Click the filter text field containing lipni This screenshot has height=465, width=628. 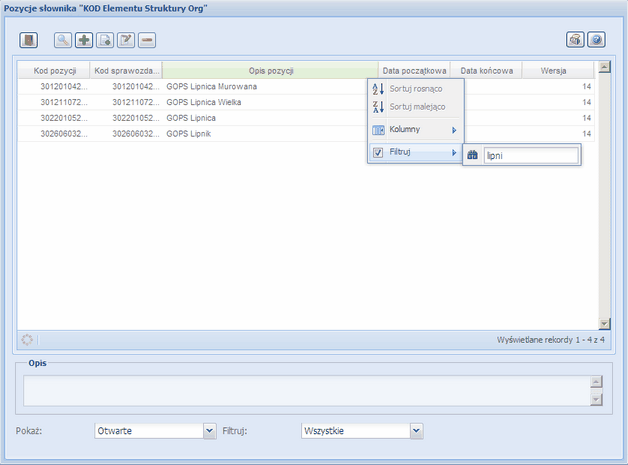pyautogui.click(x=529, y=155)
